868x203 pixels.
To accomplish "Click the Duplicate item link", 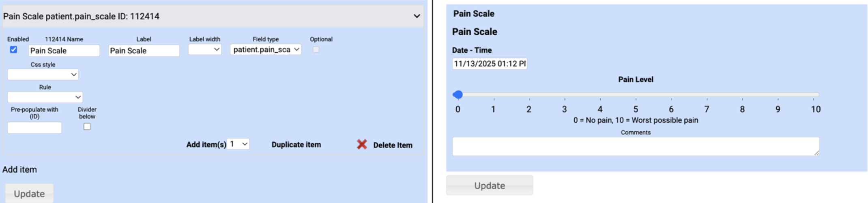I will click(x=296, y=145).
